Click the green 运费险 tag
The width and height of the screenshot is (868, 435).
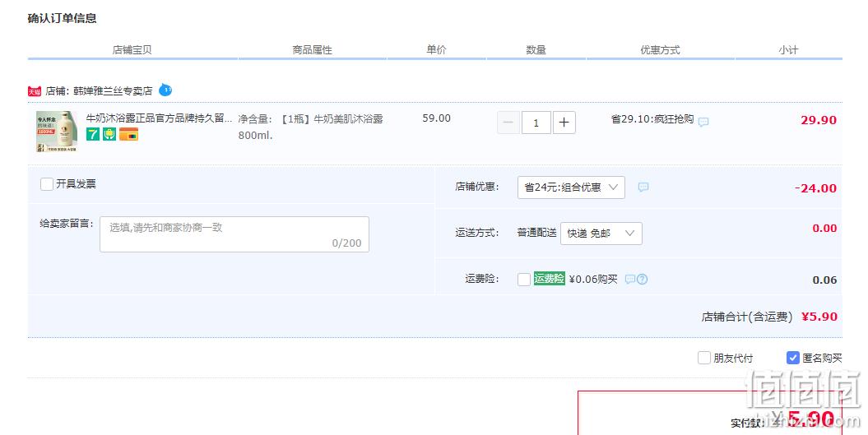tap(549, 279)
